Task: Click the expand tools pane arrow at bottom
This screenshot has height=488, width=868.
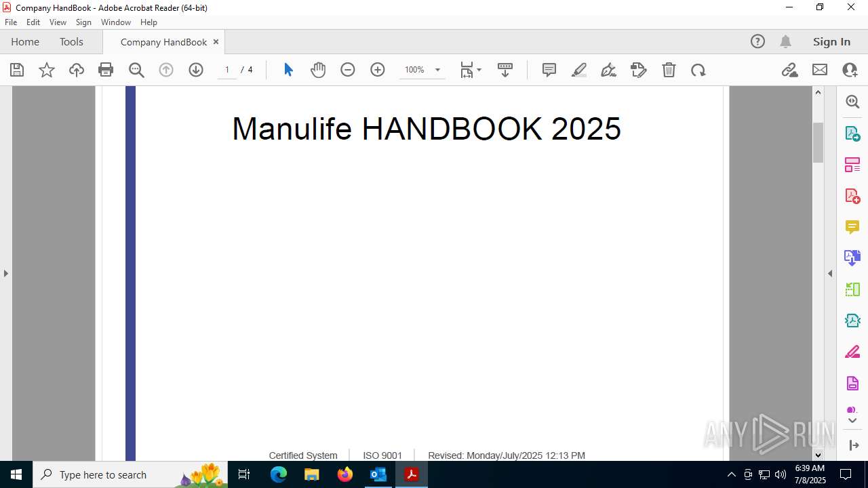Action: pos(853,445)
